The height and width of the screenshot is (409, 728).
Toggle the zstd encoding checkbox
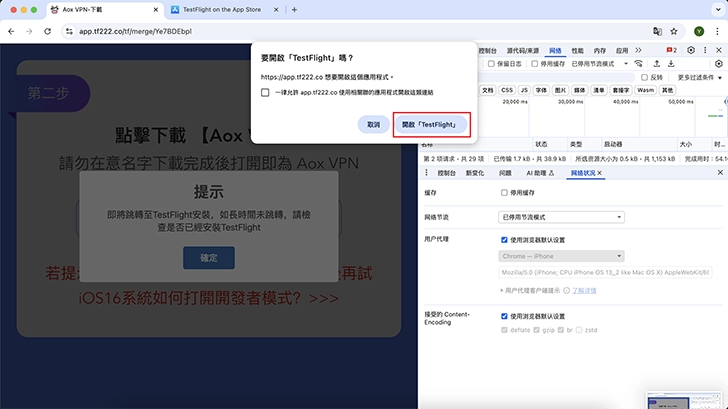click(x=578, y=330)
